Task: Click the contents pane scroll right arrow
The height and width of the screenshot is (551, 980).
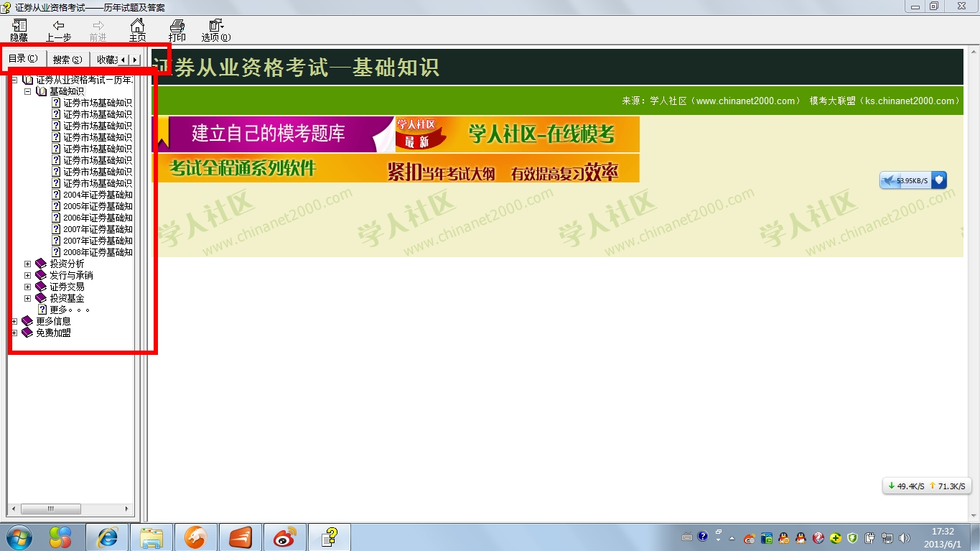Action: [128, 509]
